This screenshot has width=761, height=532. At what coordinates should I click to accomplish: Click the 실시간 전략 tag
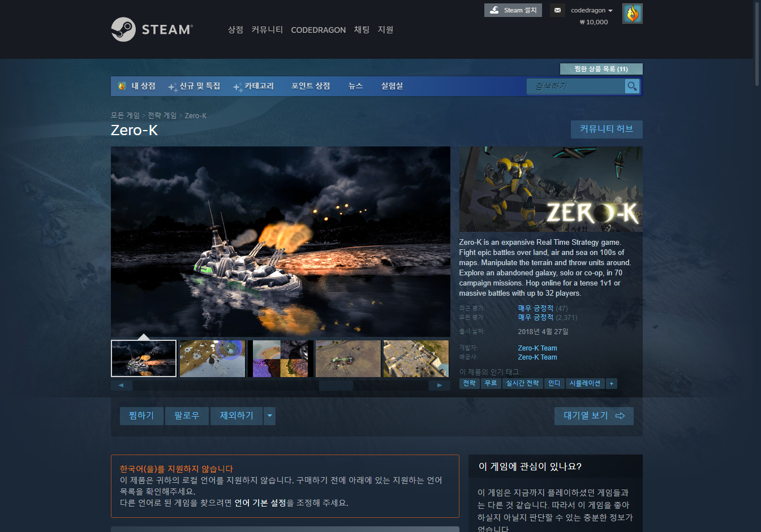click(522, 383)
